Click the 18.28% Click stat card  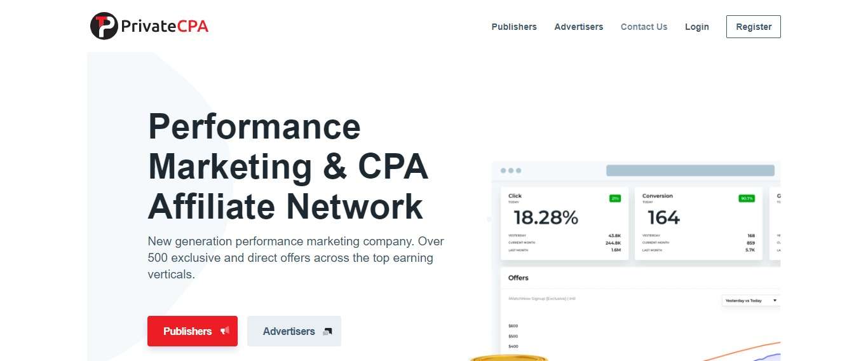pyautogui.click(x=564, y=223)
